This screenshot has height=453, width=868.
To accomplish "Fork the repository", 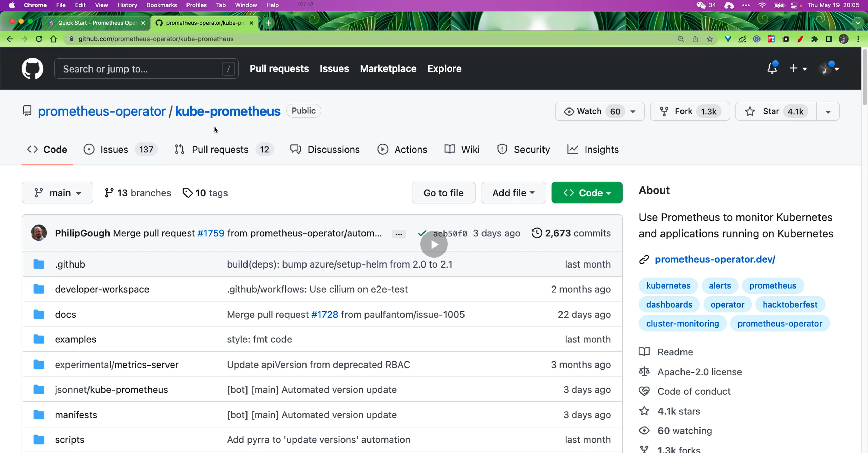I will pos(690,111).
